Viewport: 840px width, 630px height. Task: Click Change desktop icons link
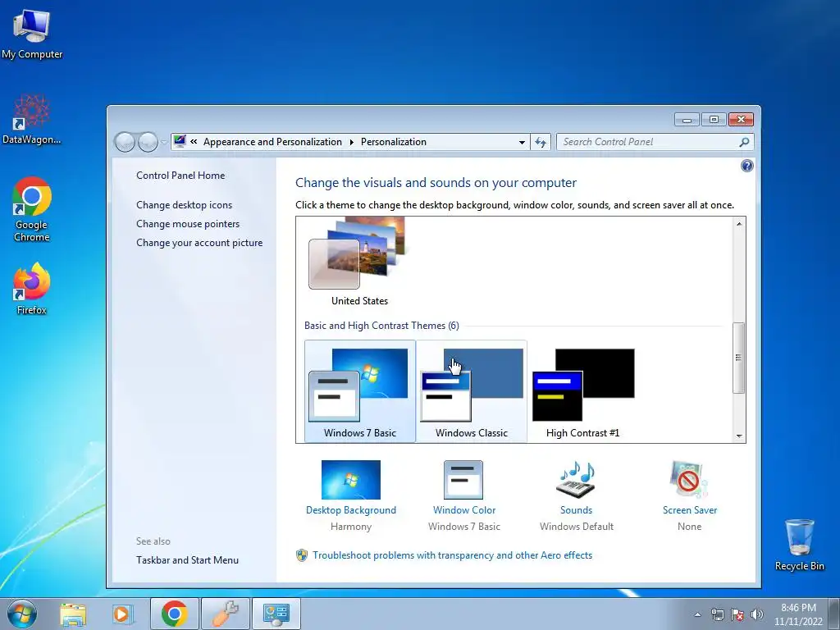pyautogui.click(x=185, y=204)
